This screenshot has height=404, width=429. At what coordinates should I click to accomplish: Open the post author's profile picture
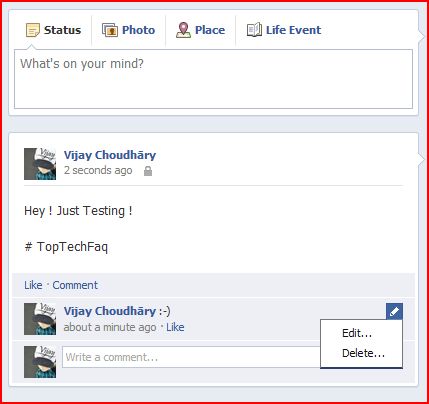point(40,164)
